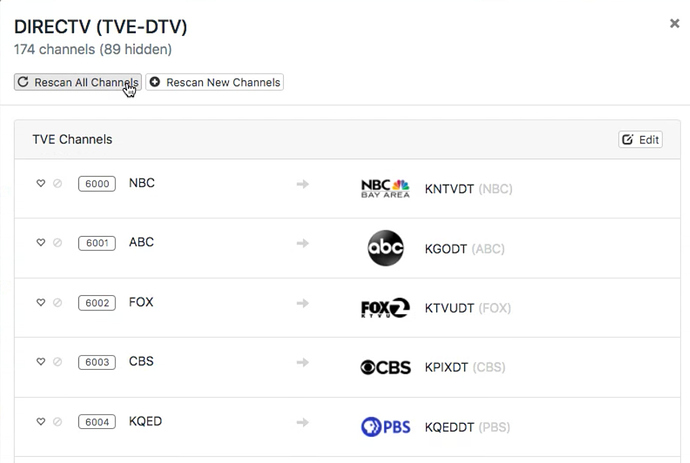Click the channel number 6000 badge
This screenshot has width=690, height=463.
point(97,184)
